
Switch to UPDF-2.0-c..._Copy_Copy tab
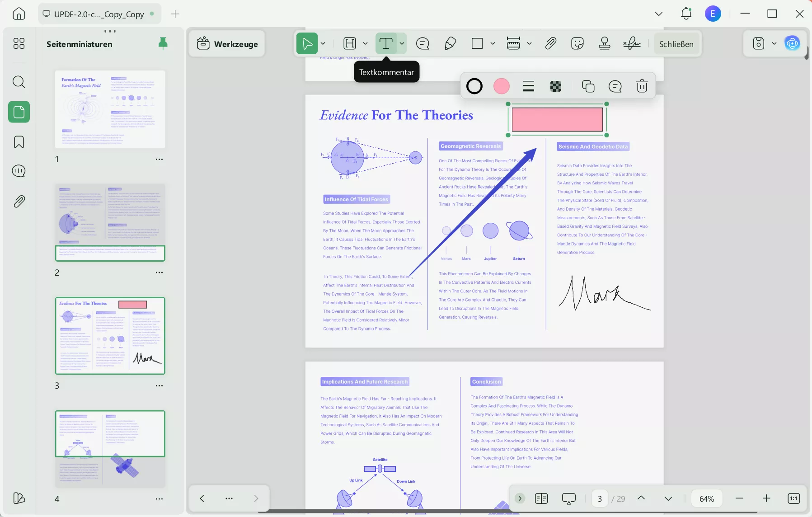99,14
